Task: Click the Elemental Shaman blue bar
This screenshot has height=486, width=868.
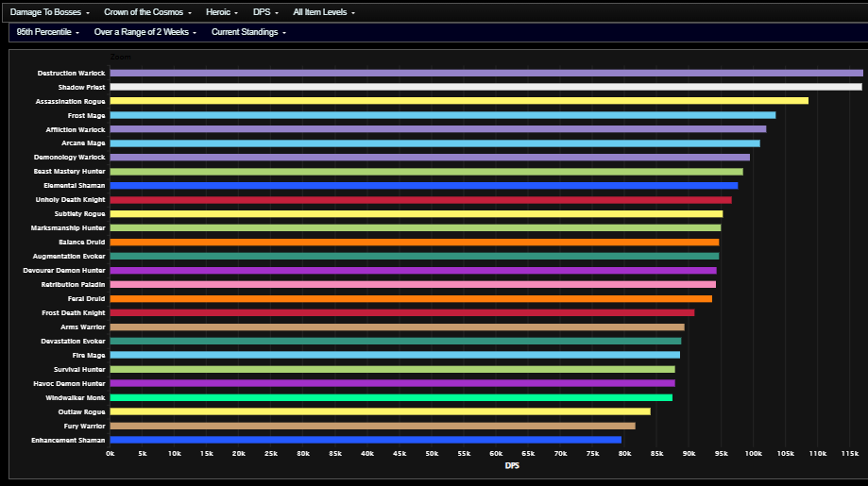Action: click(424, 186)
